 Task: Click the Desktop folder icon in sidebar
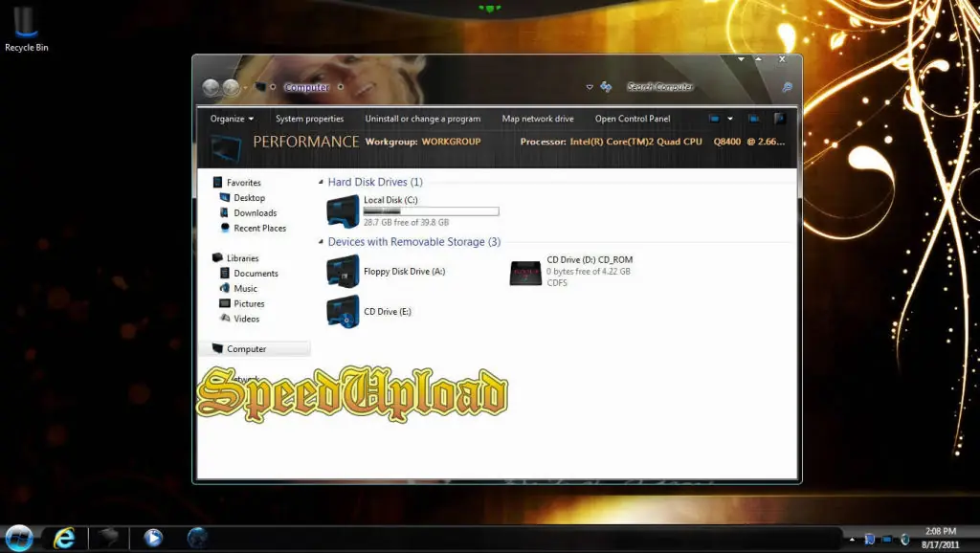tap(225, 197)
